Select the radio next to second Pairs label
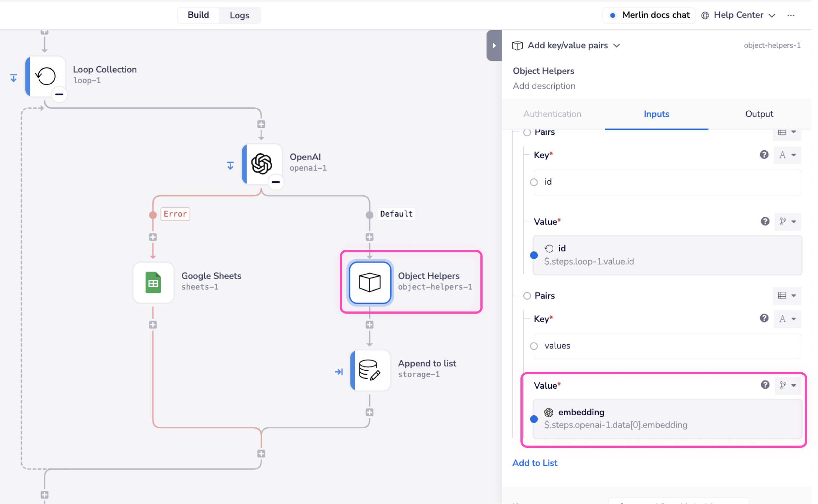Viewport: 818px width, 504px height. point(527,296)
